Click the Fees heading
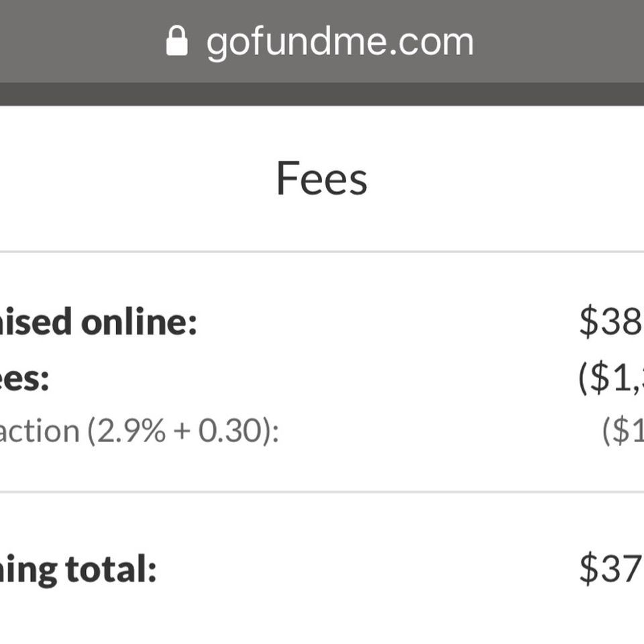 click(x=322, y=178)
